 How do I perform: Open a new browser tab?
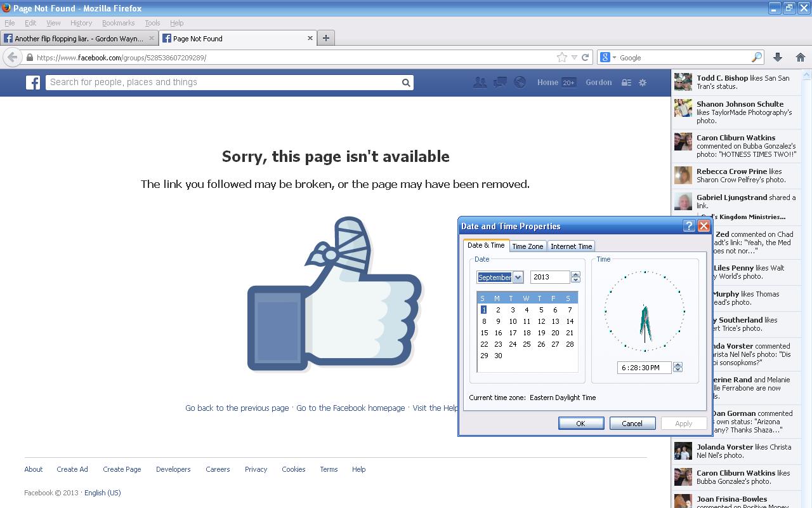[326, 38]
